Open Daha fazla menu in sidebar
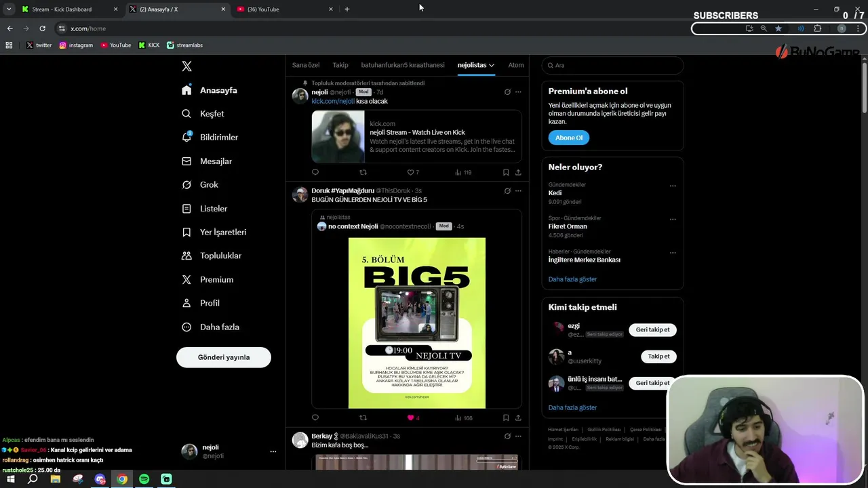The width and height of the screenshot is (868, 488). click(210, 327)
